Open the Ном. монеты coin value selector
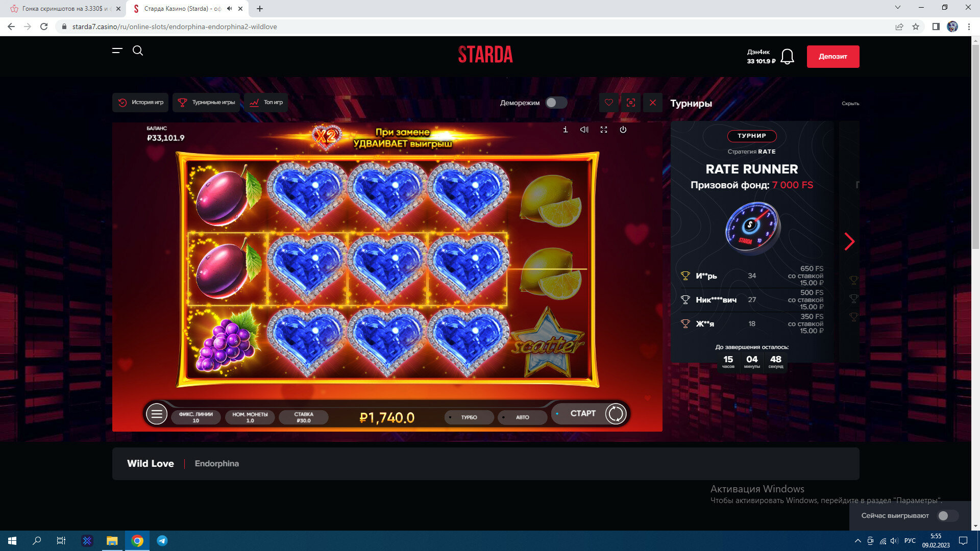The height and width of the screenshot is (551, 980). pyautogui.click(x=250, y=417)
